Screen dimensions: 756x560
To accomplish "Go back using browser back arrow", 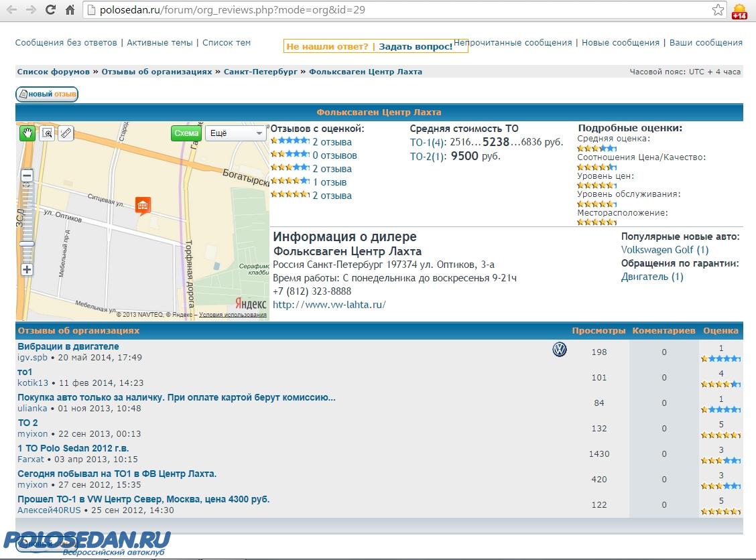I will point(11,9).
